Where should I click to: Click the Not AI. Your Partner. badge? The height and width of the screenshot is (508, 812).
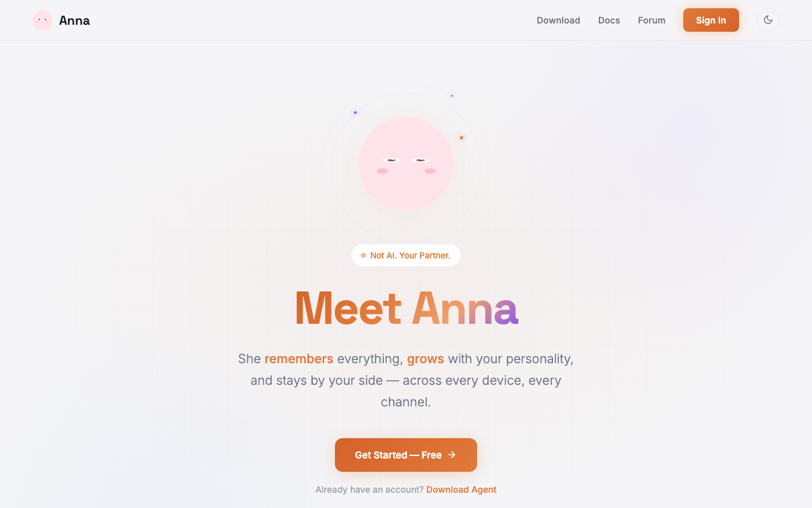click(406, 255)
